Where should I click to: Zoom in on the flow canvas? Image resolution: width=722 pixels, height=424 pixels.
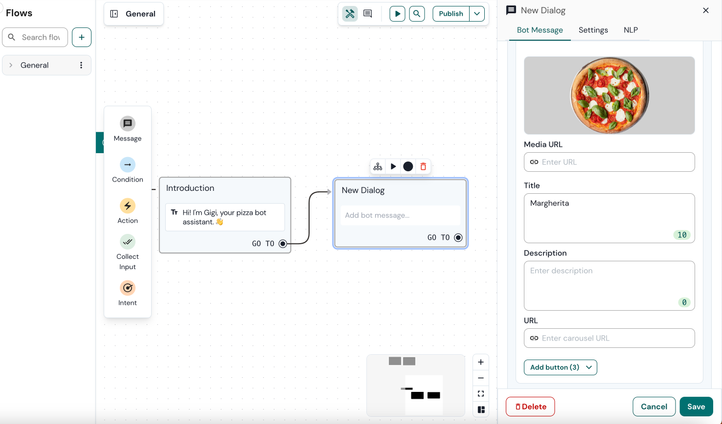pos(481,362)
